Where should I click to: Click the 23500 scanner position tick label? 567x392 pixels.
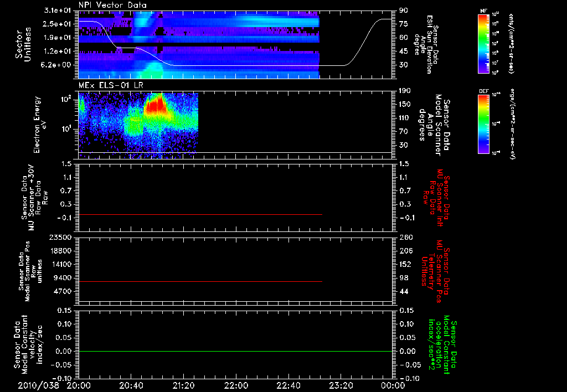(x=60, y=238)
